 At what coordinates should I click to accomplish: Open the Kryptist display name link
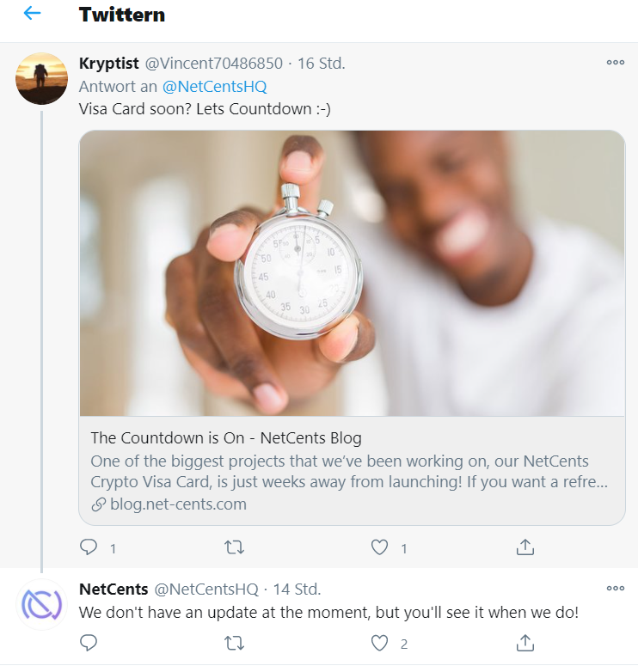point(108,64)
